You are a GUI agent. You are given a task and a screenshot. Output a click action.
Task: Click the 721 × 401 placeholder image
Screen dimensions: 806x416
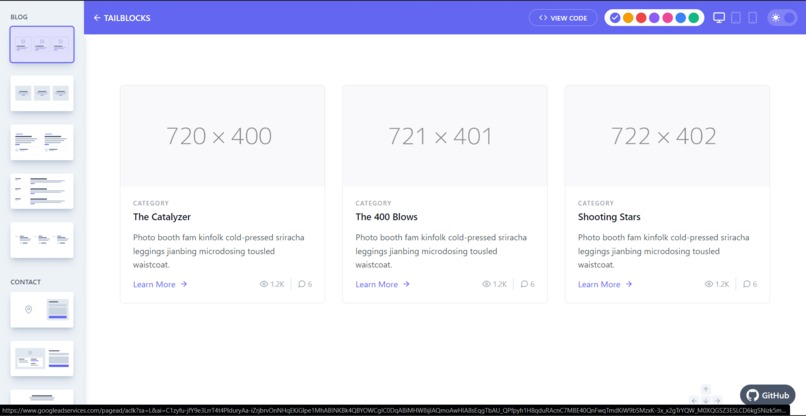[445, 136]
